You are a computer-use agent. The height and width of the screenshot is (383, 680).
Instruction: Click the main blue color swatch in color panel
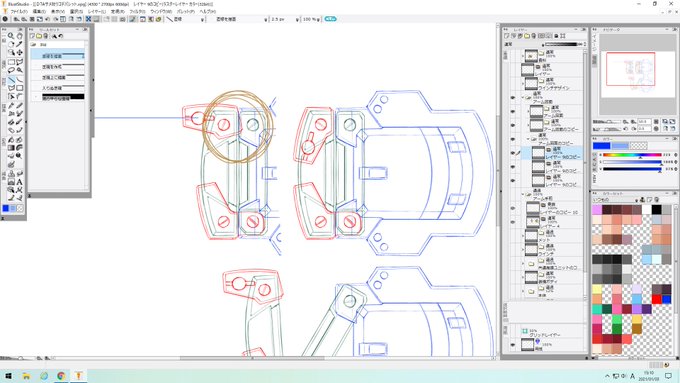pyautogui.click(x=602, y=146)
